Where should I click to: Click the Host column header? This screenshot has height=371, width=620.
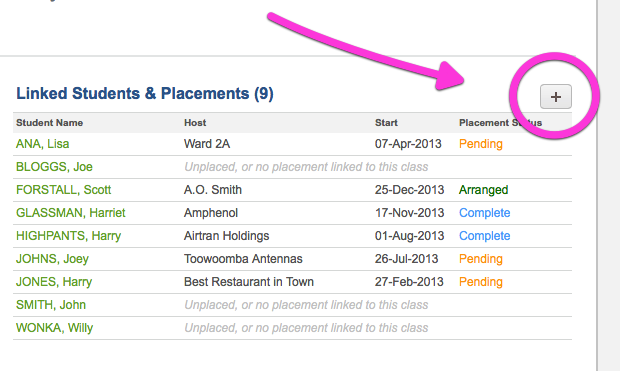click(195, 123)
